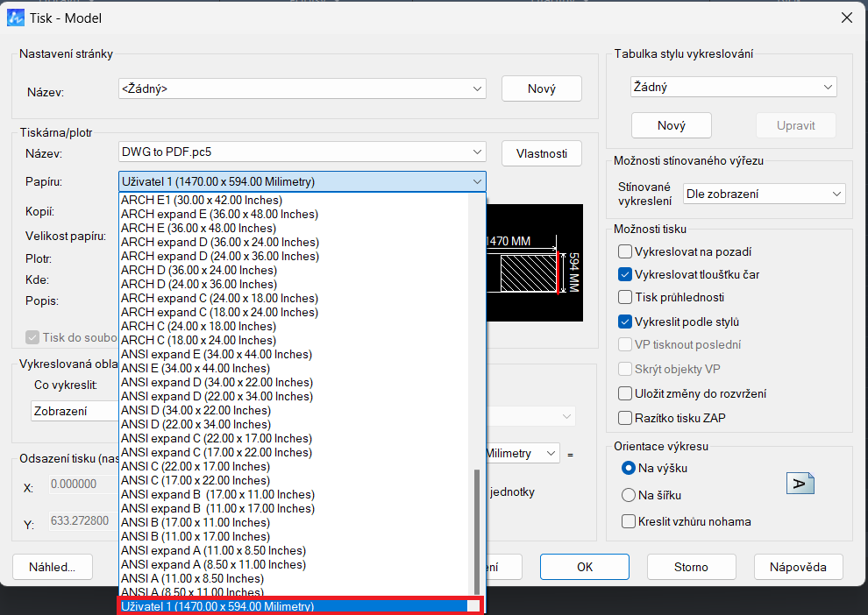The height and width of the screenshot is (615, 868).
Task: Open the Stínované vykreslení dropdown
Action: pyautogui.click(x=763, y=194)
